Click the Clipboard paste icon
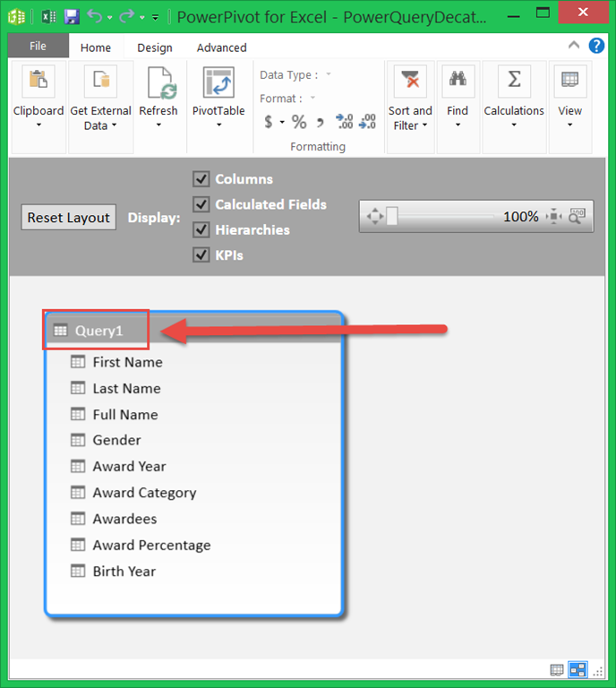The image size is (616, 688). (x=38, y=82)
